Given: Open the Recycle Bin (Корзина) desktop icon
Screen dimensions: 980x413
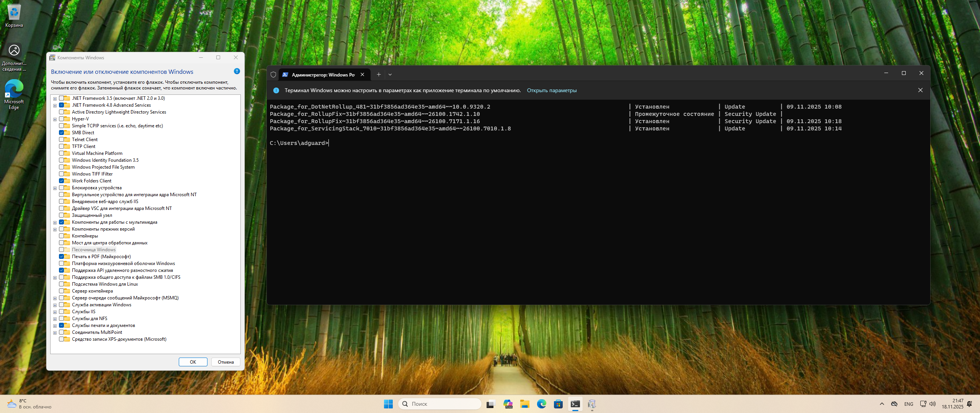Looking at the screenshot, I should 14,15.
